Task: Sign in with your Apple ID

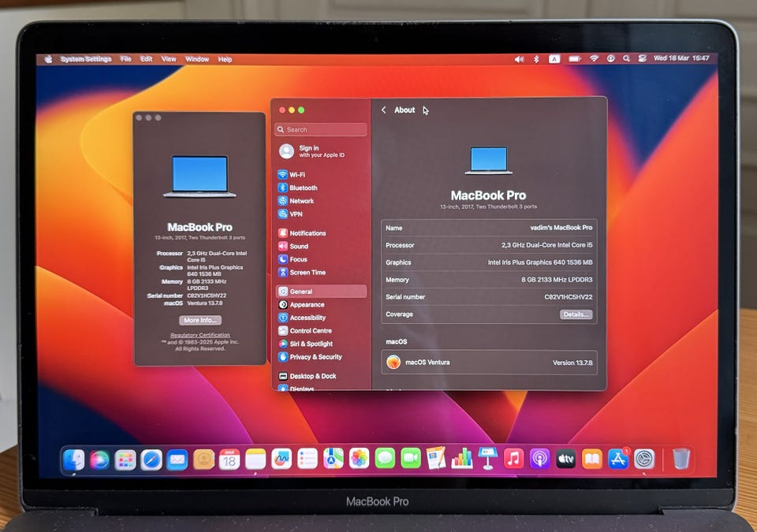Action: [312, 151]
